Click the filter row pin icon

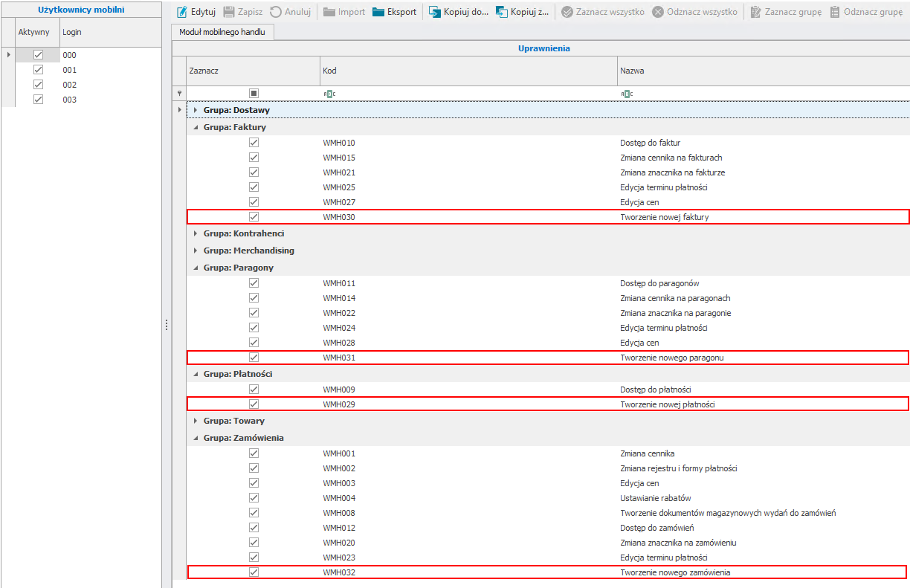pos(178,93)
